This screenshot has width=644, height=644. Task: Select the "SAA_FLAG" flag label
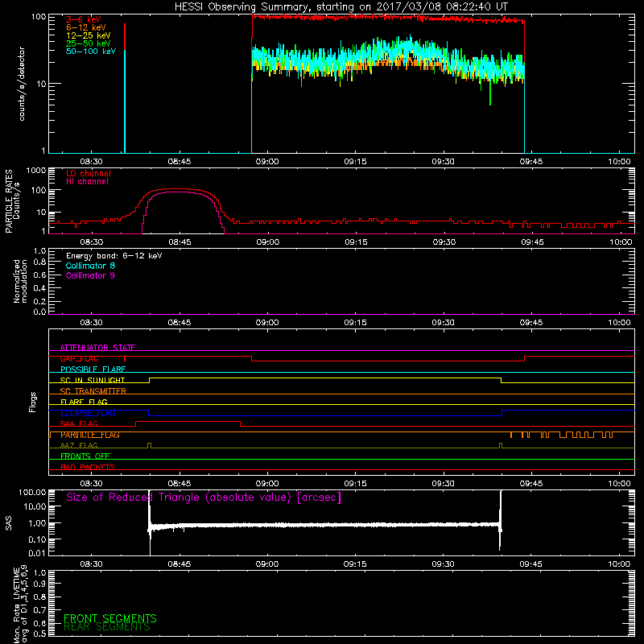click(79, 423)
